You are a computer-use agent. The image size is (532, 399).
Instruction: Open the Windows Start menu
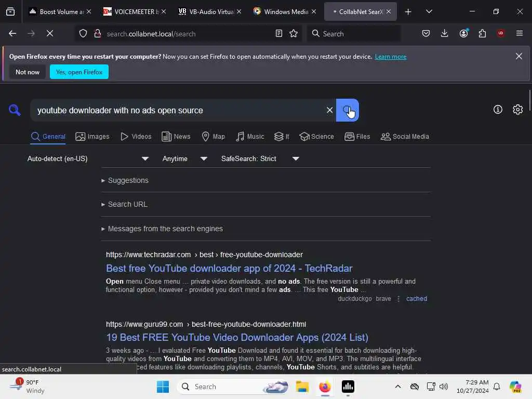click(163, 387)
